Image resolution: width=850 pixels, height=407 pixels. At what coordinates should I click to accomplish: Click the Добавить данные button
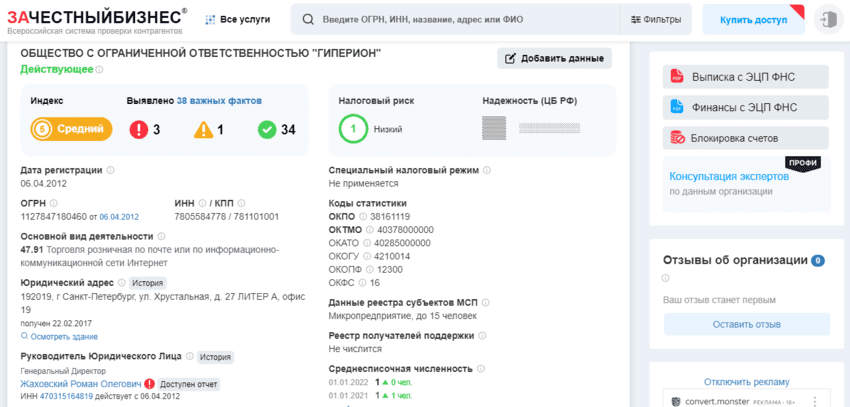coord(554,59)
